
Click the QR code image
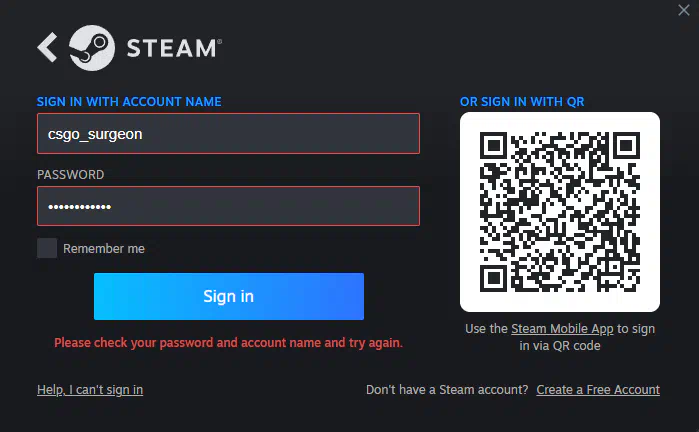(560, 212)
